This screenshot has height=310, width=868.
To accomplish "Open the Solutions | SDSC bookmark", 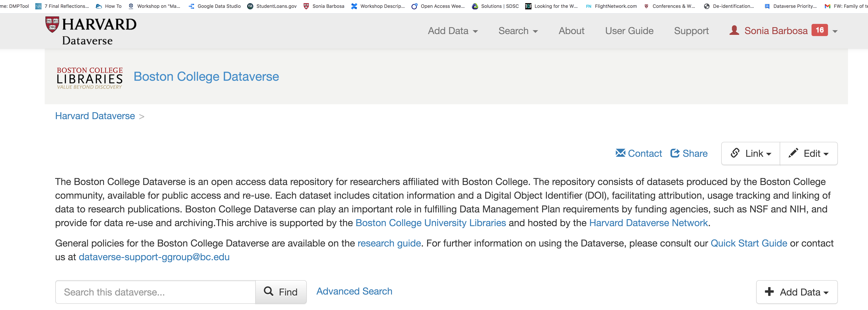I will (495, 6).
